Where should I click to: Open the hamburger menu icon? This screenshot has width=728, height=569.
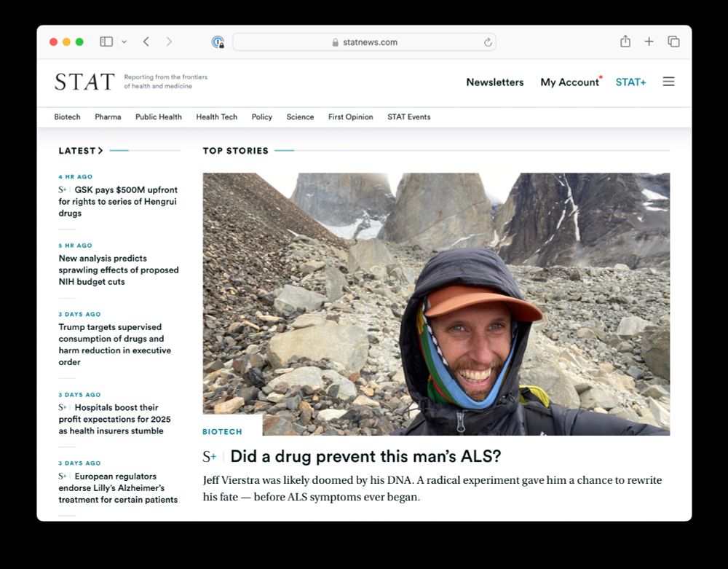pyautogui.click(x=668, y=82)
